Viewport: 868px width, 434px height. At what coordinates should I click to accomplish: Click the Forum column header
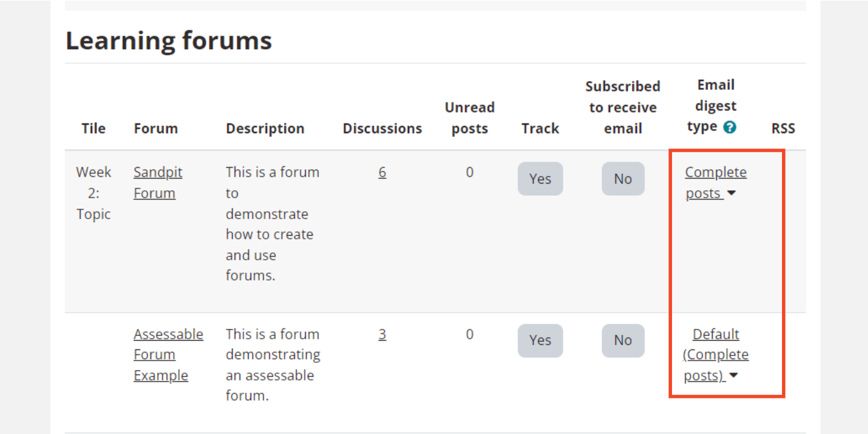pos(155,128)
